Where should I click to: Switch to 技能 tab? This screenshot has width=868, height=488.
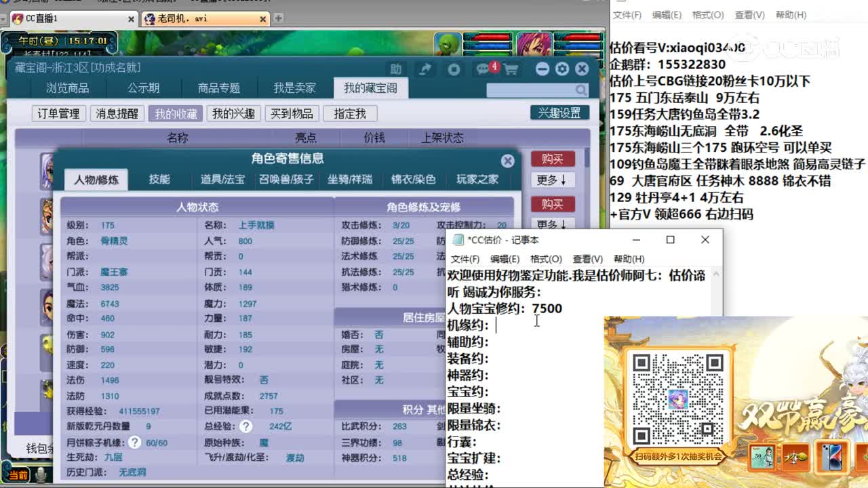[159, 179]
